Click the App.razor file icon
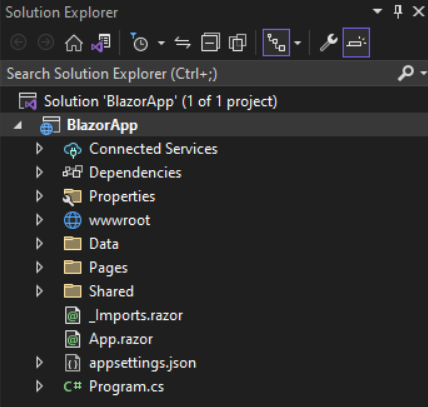The image size is (428, 407). [x=72, y=339]
